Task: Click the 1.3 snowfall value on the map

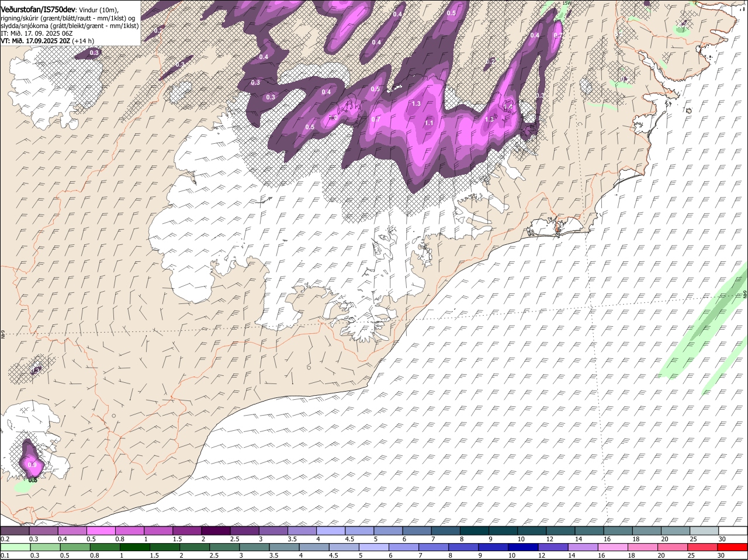Action: tap(416, 103)
